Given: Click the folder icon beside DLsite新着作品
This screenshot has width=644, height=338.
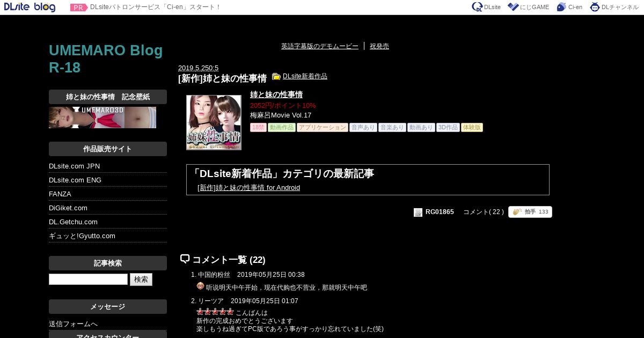Looking at the screenshot, I should click(276, 77).
